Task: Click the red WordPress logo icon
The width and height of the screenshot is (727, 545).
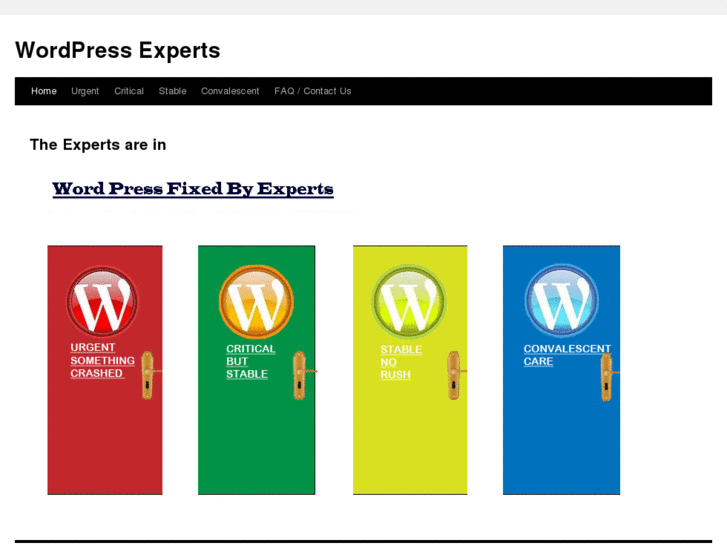Action: [x=102, y=301]
